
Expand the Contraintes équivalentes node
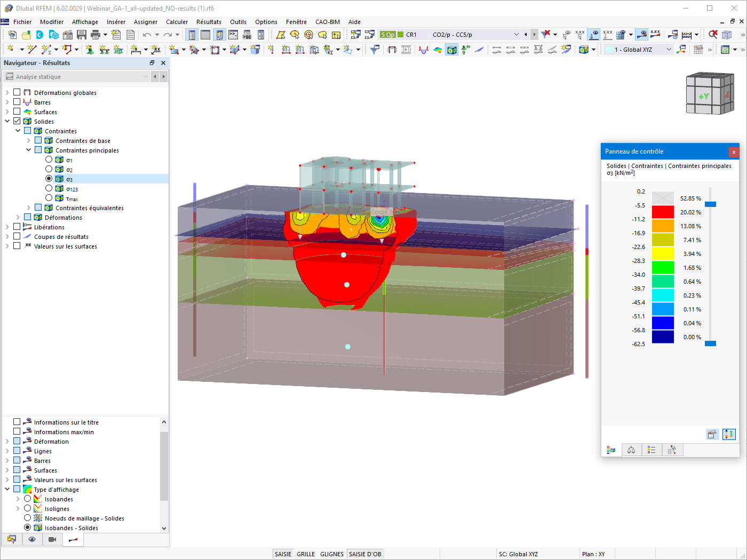tap(29, 207)
